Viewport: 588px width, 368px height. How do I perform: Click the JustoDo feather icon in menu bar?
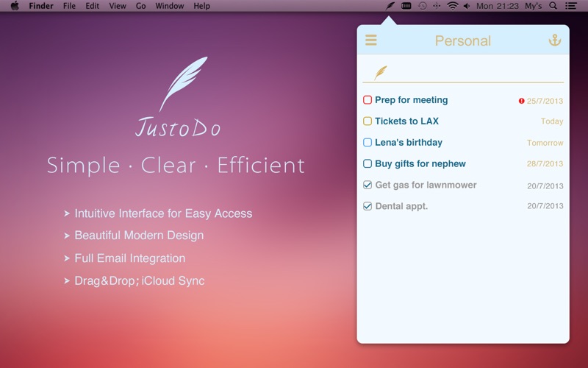coord(390,6)
